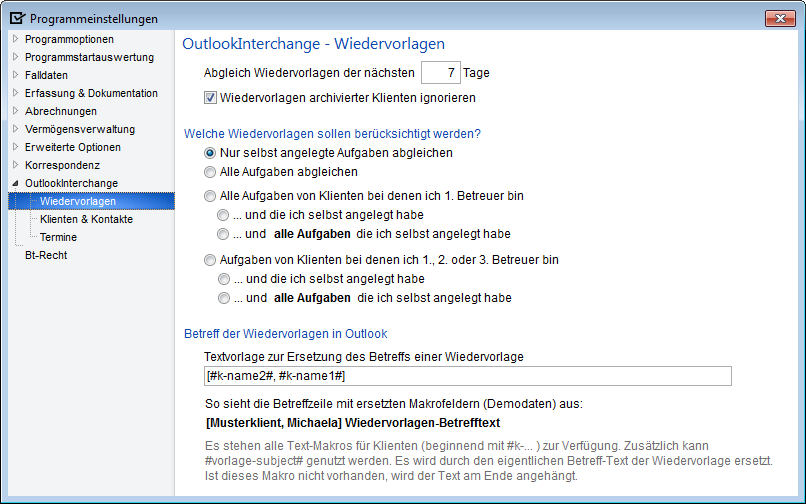The height and width of the screenshot is (504, 806).
Task: Select the OutlookInterchange label in tree
Action: [x=71, y=183]
